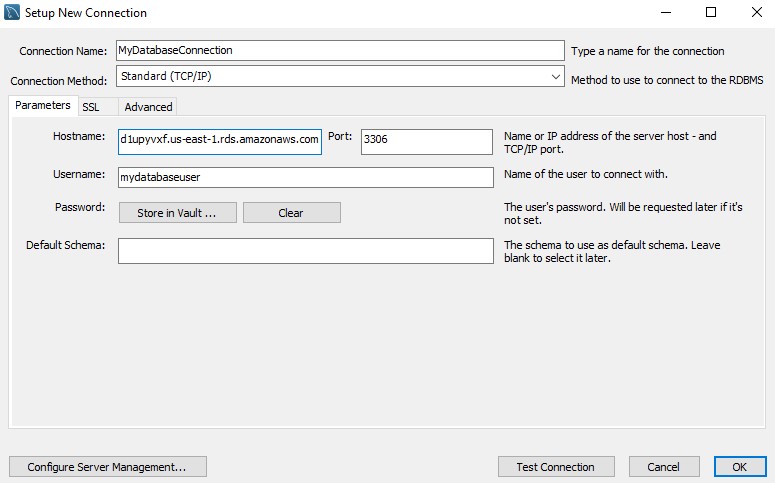Select the Port field showing 3306
Screen dimensions: 775x483
pyautogui.click(x=427, y=141)
